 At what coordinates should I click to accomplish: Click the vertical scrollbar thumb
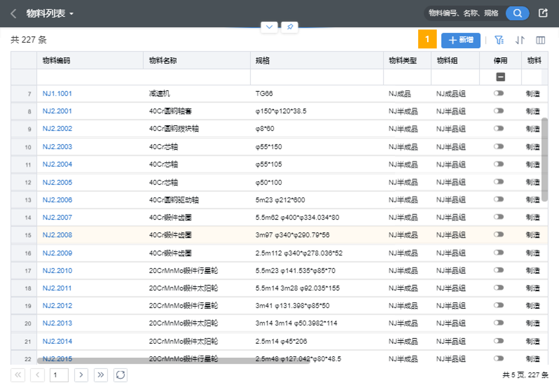(544, 159)
